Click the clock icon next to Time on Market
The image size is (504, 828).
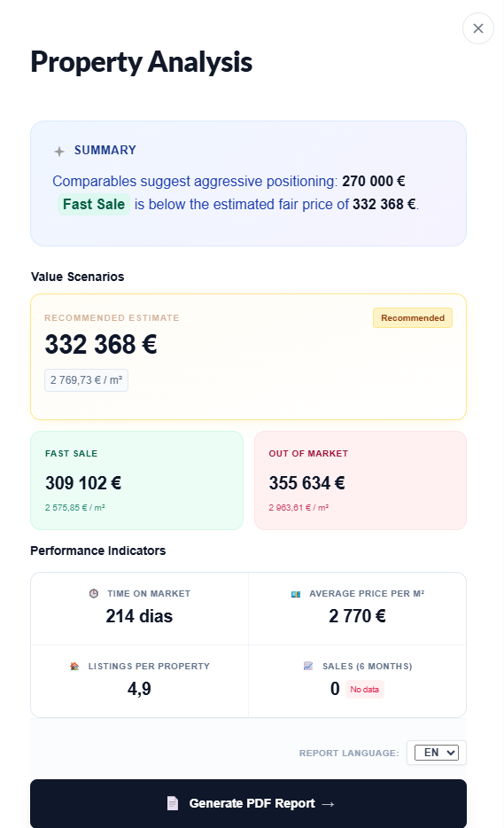(93, 594)
